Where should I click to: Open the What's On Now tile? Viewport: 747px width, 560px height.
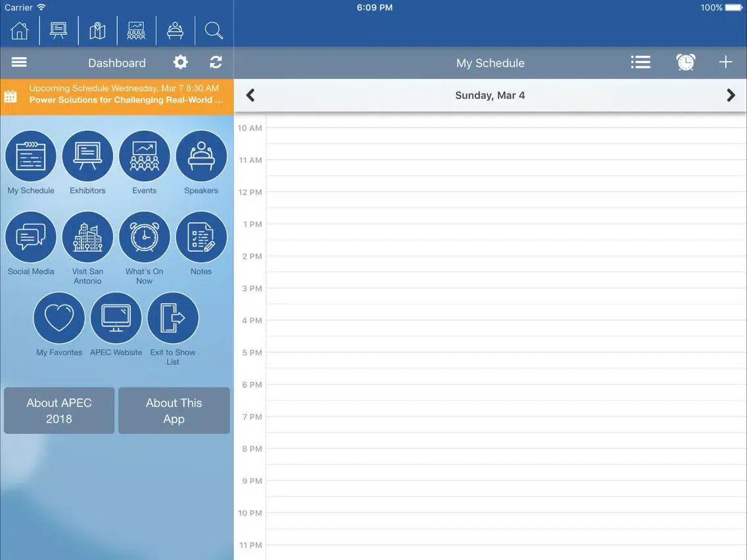(x=145, y=248)
